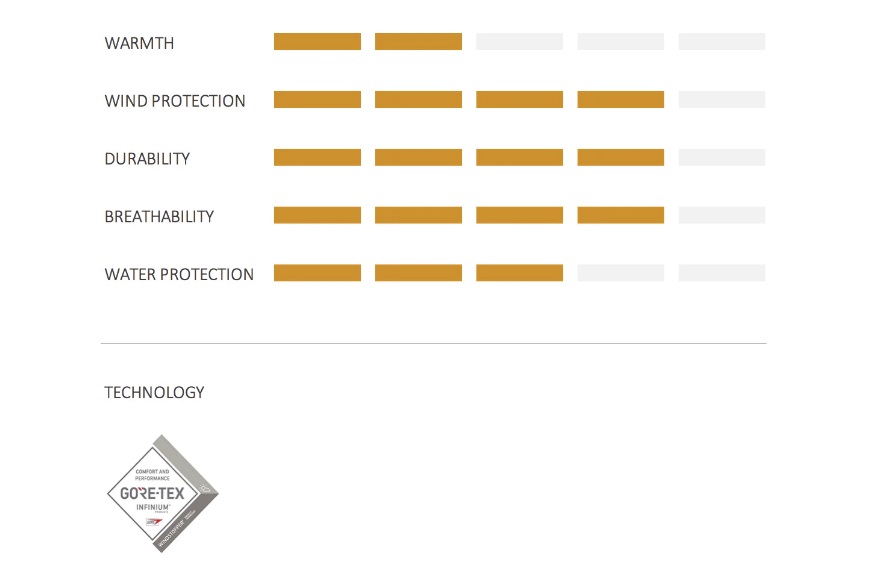Click the fourth filled Wind Protection bar

(621, 99)
